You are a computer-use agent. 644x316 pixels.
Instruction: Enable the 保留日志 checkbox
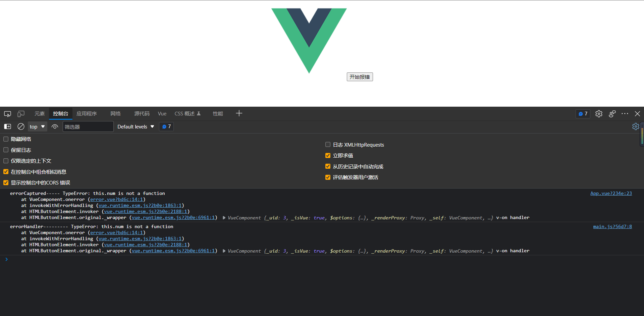coord(6,150)
